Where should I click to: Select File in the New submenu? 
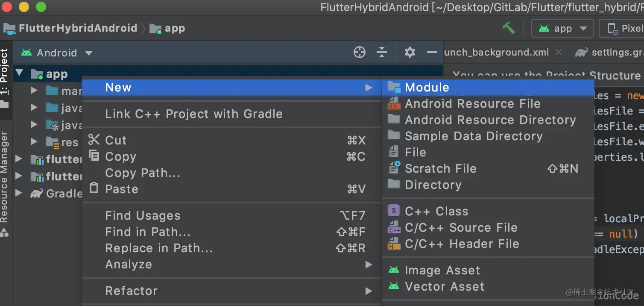pos(488,153)
